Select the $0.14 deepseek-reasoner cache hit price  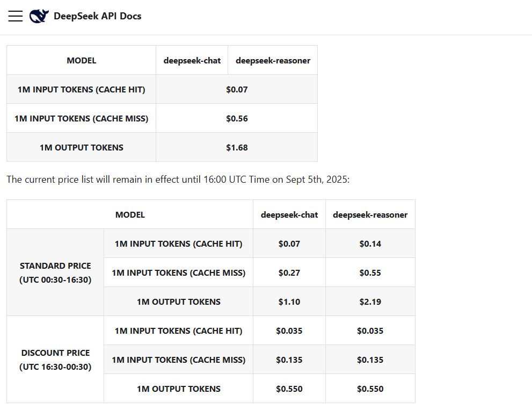coord(370,243)
